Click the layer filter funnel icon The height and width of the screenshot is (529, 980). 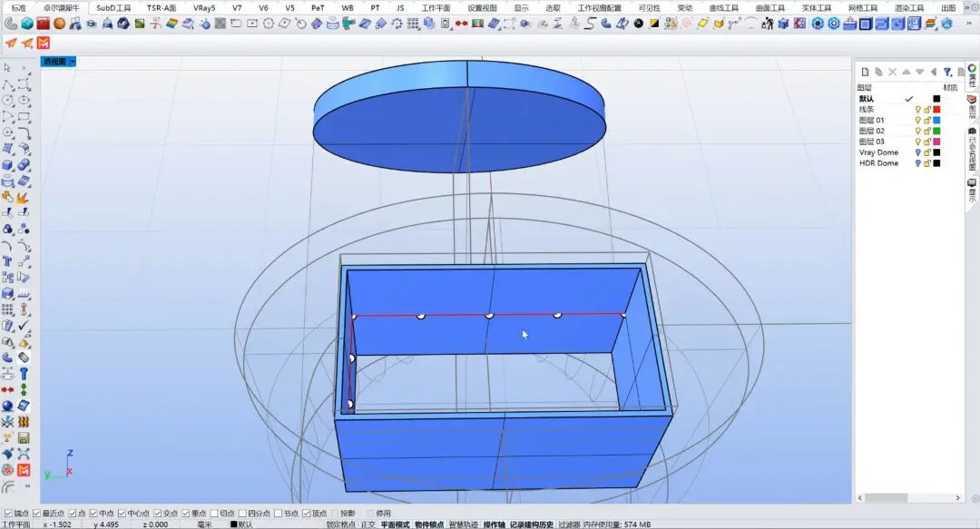pos(947,72)
